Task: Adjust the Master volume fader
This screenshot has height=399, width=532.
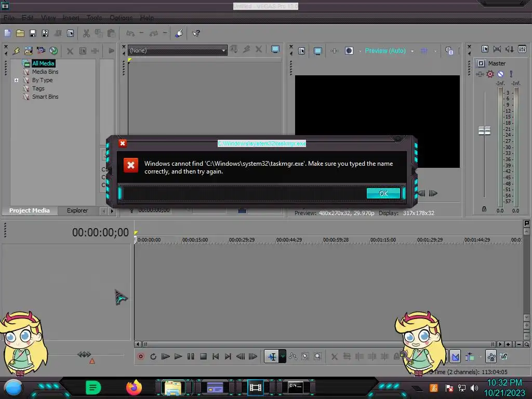Action: [484, 130]
